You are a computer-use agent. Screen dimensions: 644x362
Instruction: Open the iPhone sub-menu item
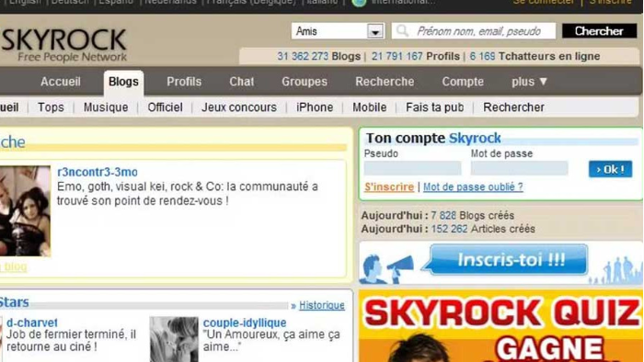(x=315, y=107)
